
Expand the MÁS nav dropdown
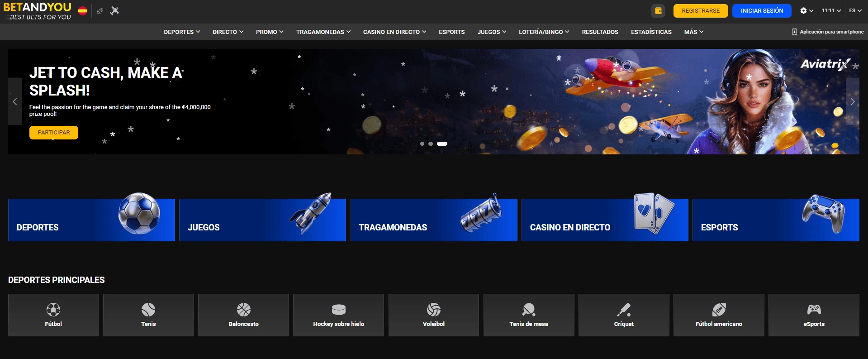tap(694, 32)
